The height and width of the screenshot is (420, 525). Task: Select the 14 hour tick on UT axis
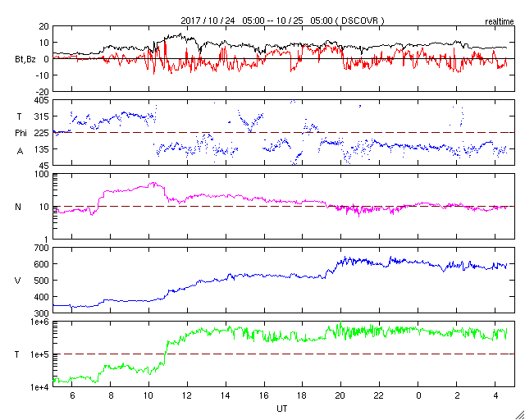pyautogui.click(x=226, y=395)
